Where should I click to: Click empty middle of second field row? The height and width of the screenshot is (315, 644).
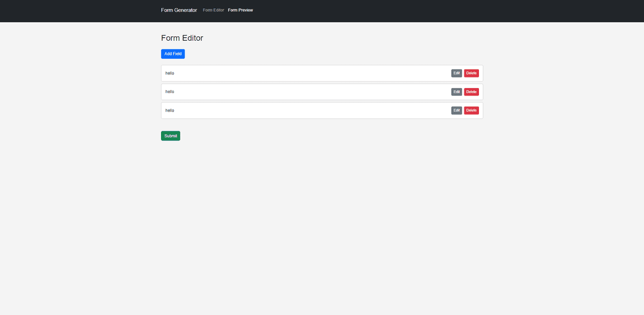(312, 92)
